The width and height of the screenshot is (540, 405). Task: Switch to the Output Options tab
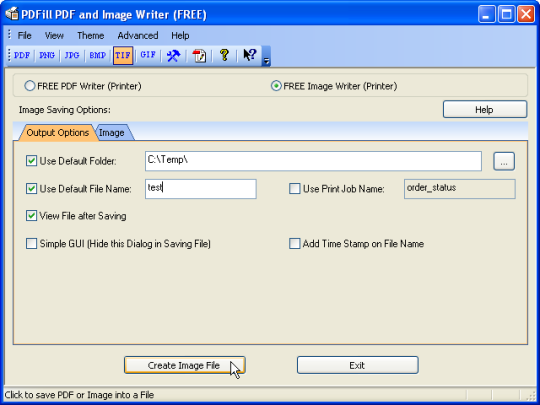click(58, 133)
